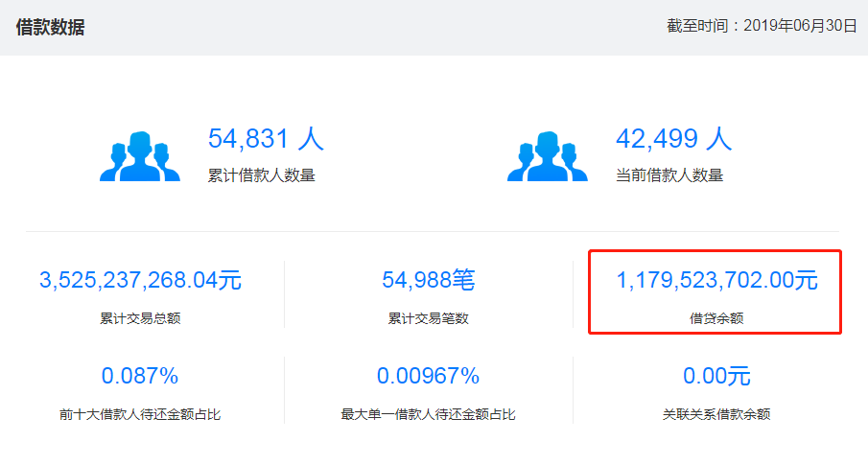This screenshot has height=465, width=868.
Task: Click the 54,988笔 transaction count
Action: 429,280
